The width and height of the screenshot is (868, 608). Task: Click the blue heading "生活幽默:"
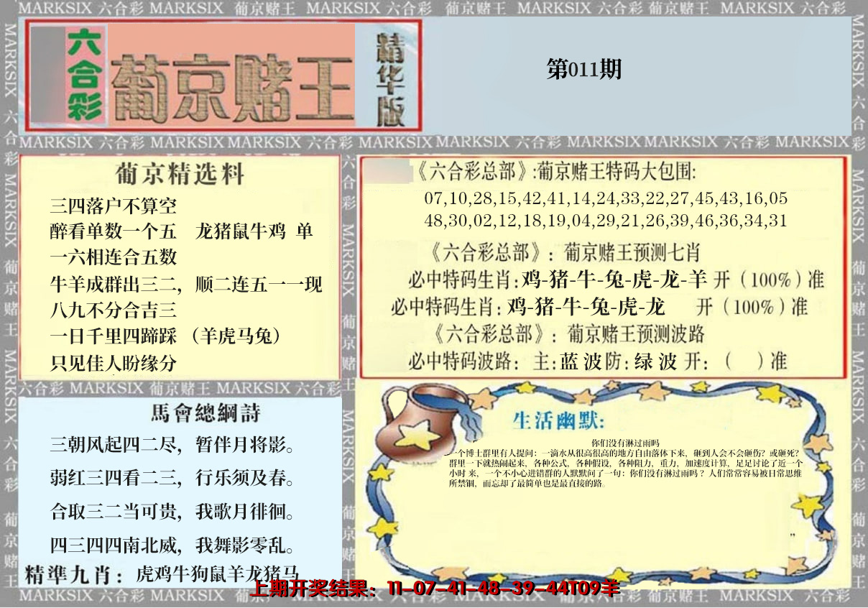[560, 420]
